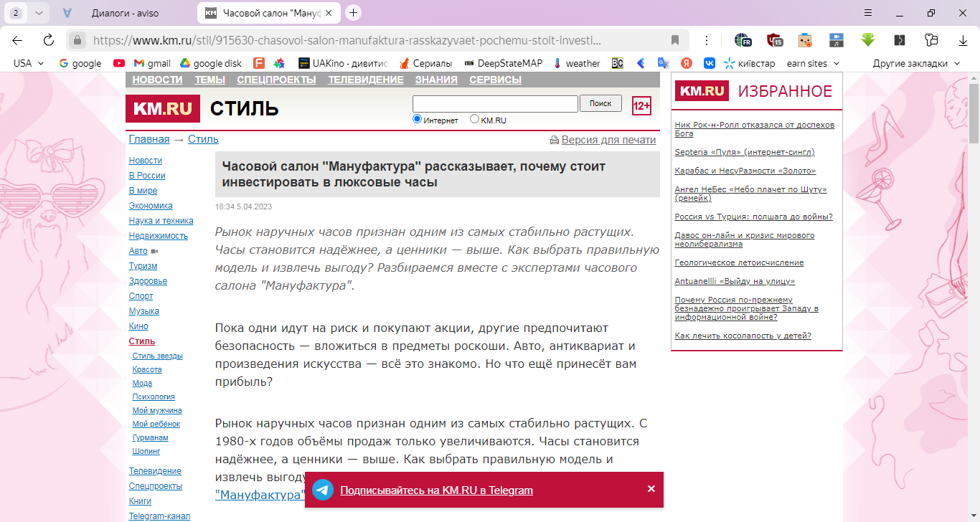Bookmark this page with the bookmark icon

click(x=674, y=40)
